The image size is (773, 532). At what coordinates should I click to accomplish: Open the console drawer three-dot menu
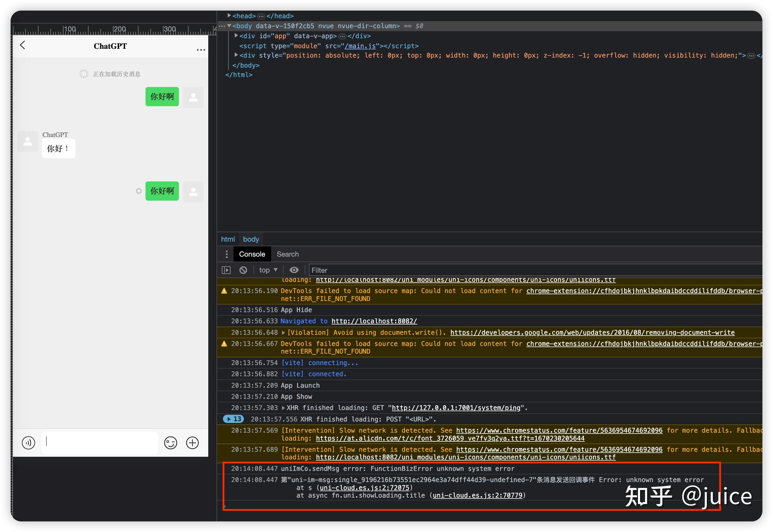[227, 254]
